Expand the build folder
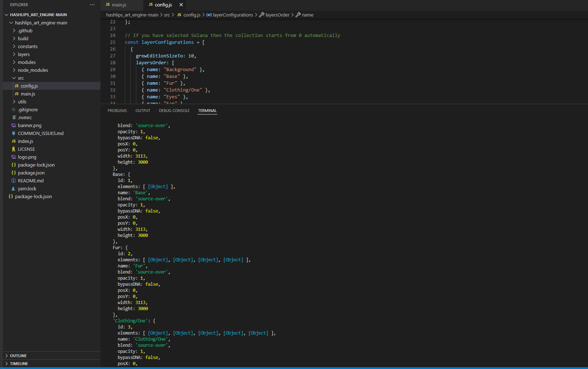588x369 pixels. tap(52, 38)
